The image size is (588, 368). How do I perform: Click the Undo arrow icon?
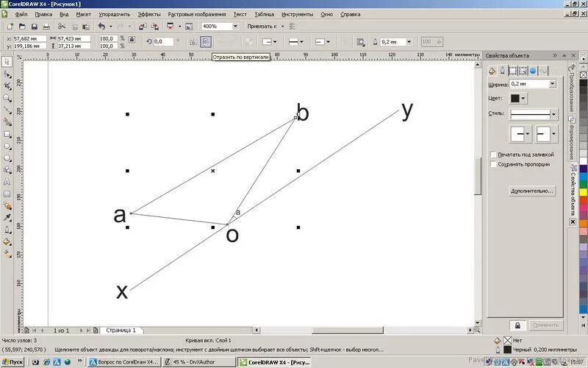click(x=101, y=26)
